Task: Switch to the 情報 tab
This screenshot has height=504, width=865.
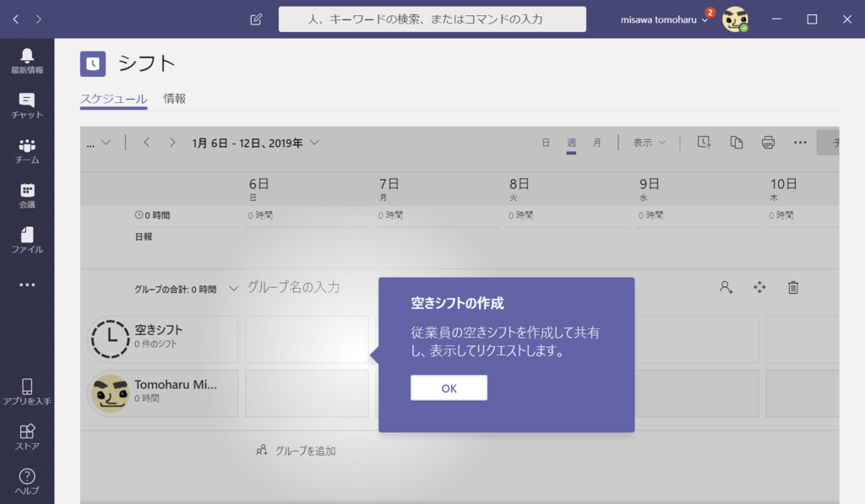Action: tap(174, 97)
